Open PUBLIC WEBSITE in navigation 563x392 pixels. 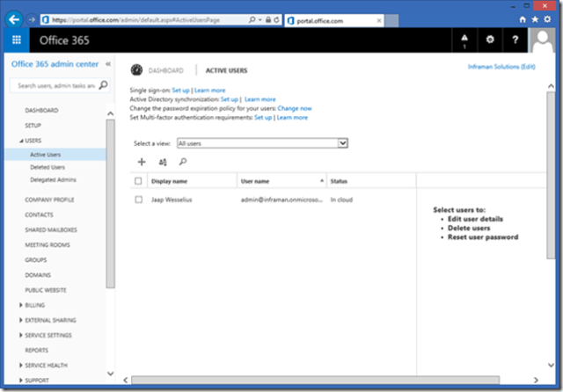46,290
